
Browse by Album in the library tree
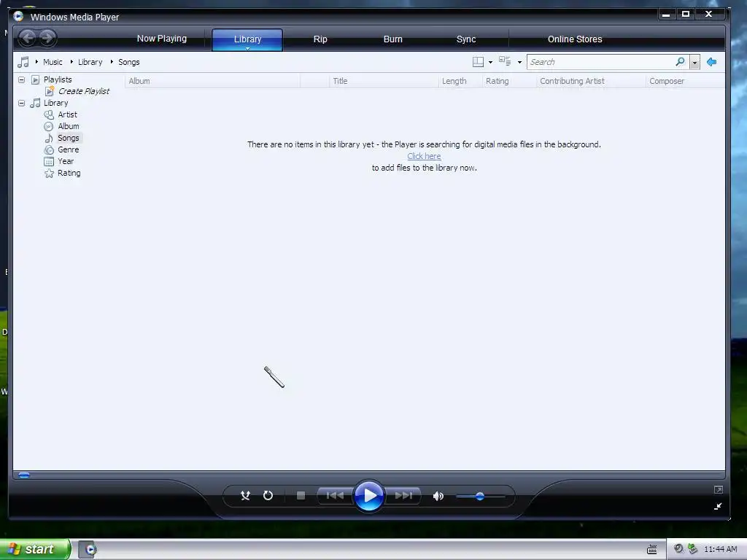point(69,126)
